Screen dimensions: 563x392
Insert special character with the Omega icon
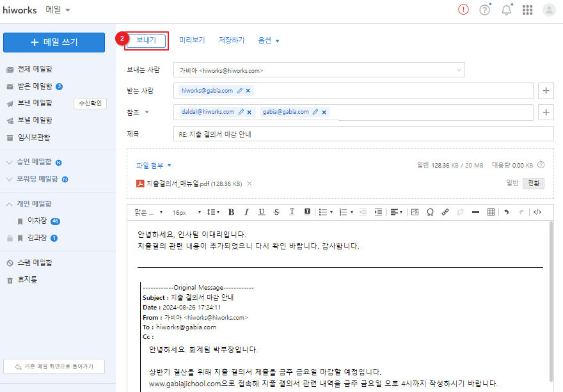click(x=430, y=212)
